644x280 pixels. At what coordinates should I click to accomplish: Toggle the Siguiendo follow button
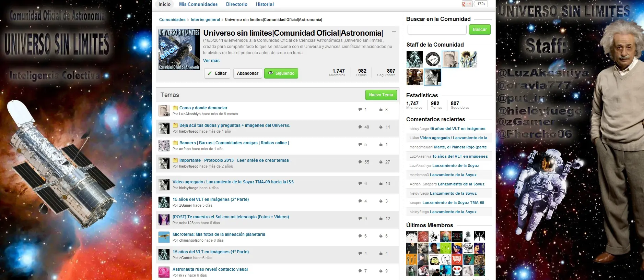click(x=281, y=73)
